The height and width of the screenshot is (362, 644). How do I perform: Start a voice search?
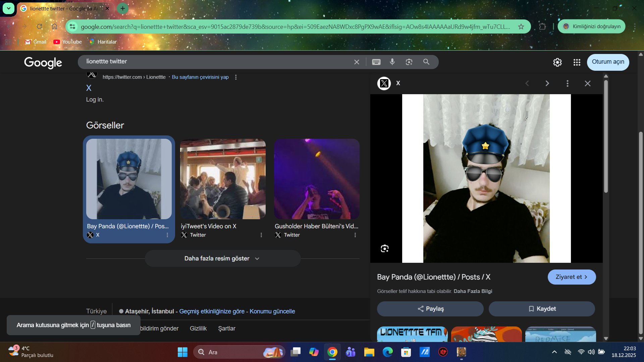(392, 62)
